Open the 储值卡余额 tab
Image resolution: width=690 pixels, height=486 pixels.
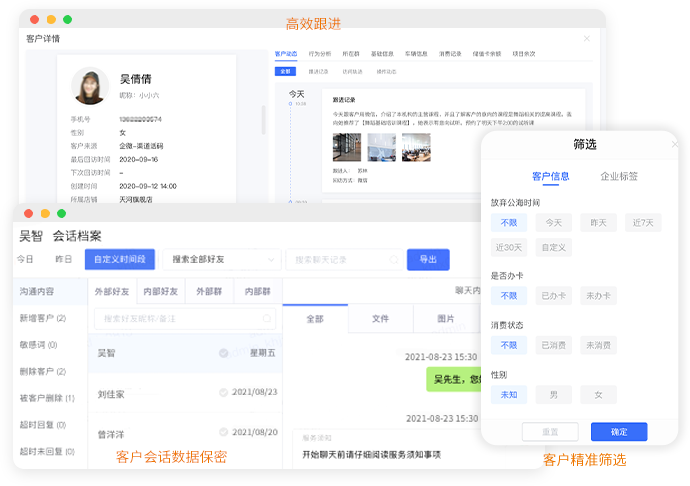(x=487, y=54)
